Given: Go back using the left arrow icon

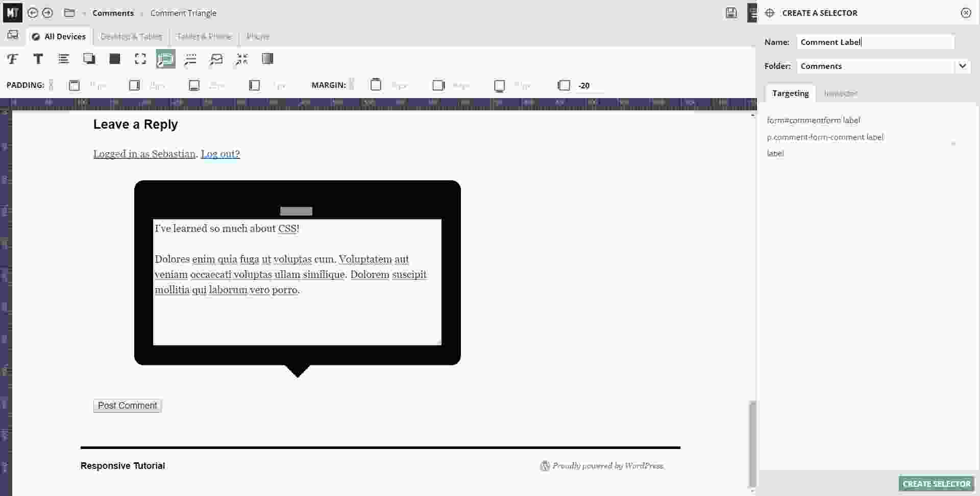Looking at the screenshot, I should (x=33, y=13).
